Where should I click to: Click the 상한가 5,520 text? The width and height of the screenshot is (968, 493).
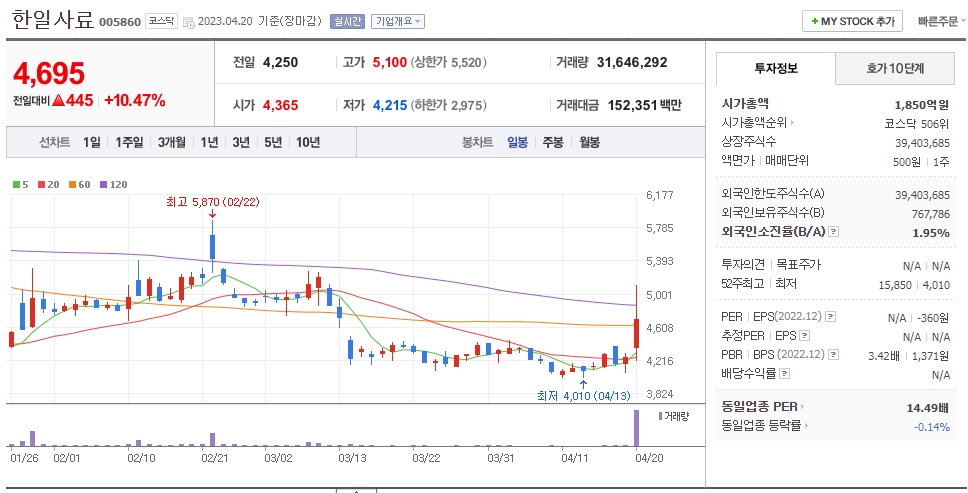[x=448, y=62]
